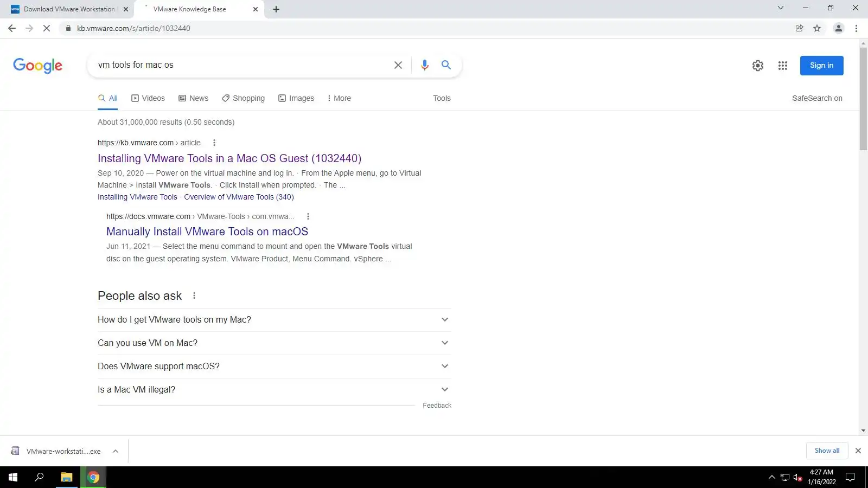Follow the 'Overview of VMware Tools (340)' sitelink
The height and width of the screenshot is (488, 868).
pyautogui.click(x=239, y=197)
